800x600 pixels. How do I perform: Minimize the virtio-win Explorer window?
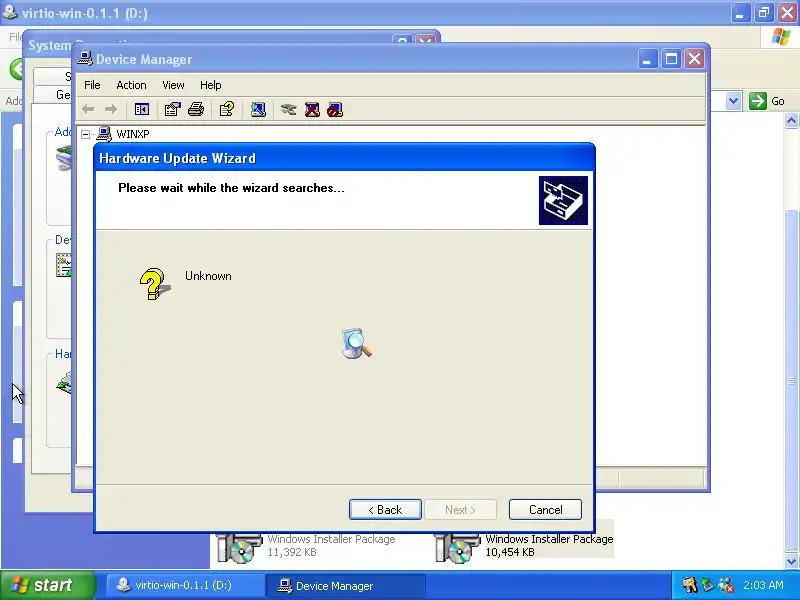coord(740,13)
